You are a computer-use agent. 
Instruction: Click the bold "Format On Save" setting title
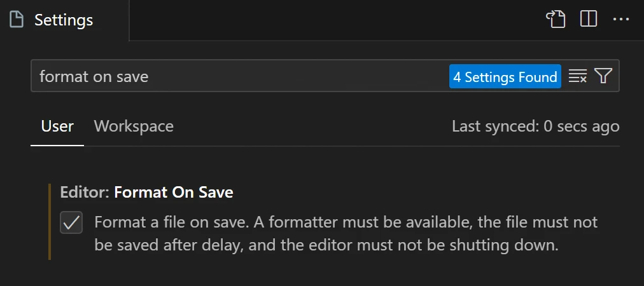click(x=174, y=192)
